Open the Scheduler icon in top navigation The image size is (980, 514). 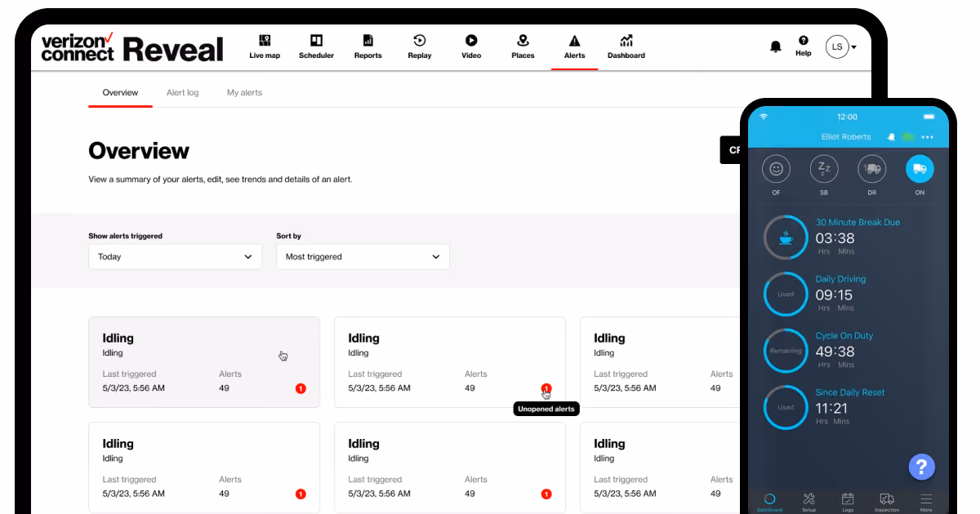point(316,47)
